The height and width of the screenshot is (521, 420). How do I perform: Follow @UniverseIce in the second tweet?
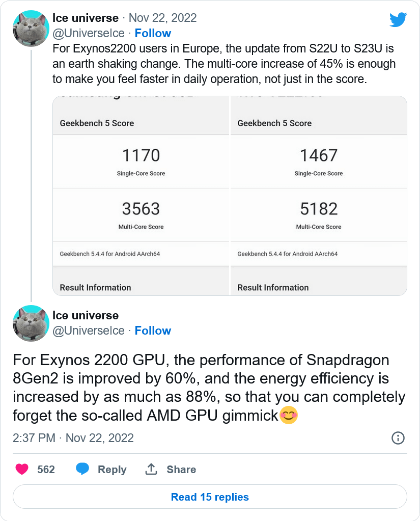tap(153, 331)
